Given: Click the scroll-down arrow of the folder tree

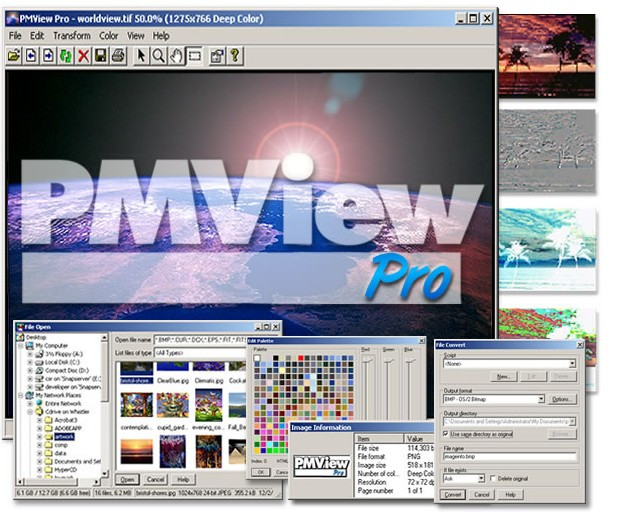Looking at the screenshot, I should 105,474.
